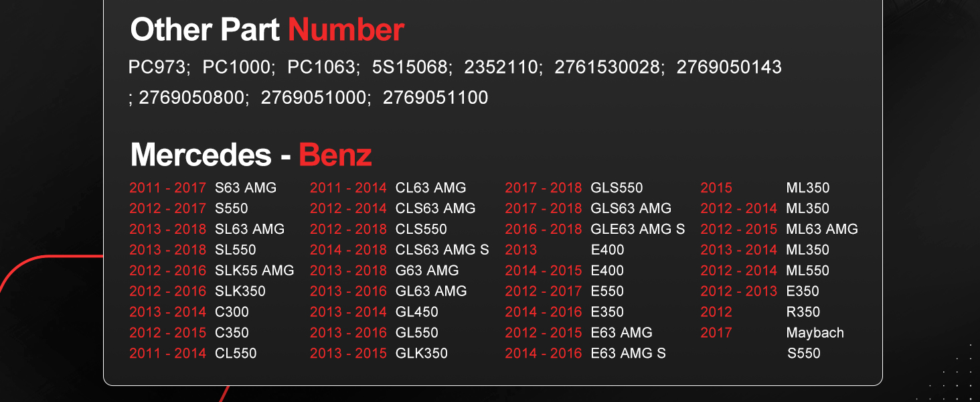Click the GLS550 model entry
This screenshot has width=980, height=402.
(617, 188)
